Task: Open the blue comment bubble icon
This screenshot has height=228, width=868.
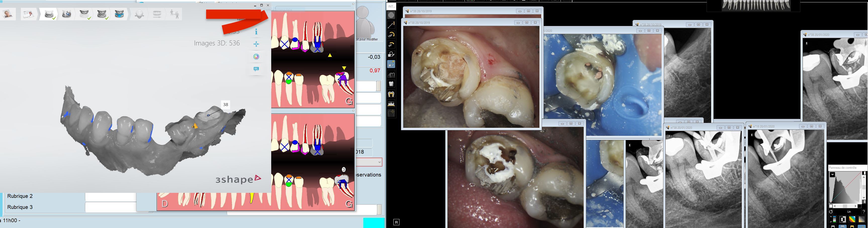Action: 256,69
